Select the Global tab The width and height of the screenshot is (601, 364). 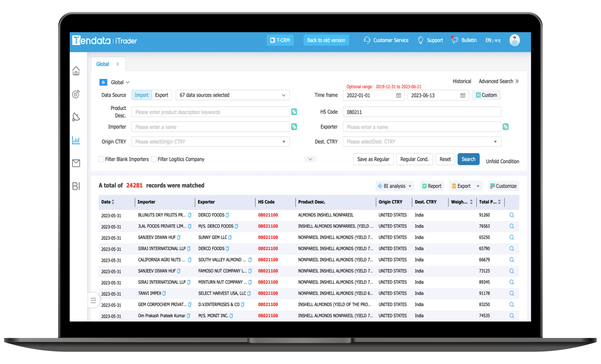tap(103, 64)
